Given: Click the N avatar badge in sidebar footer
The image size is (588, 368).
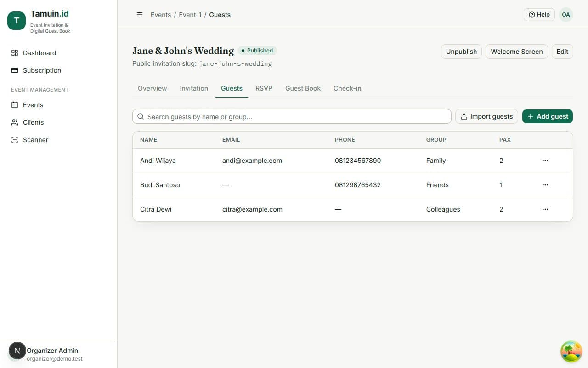Looking at the screenshot, I should 17,351.
